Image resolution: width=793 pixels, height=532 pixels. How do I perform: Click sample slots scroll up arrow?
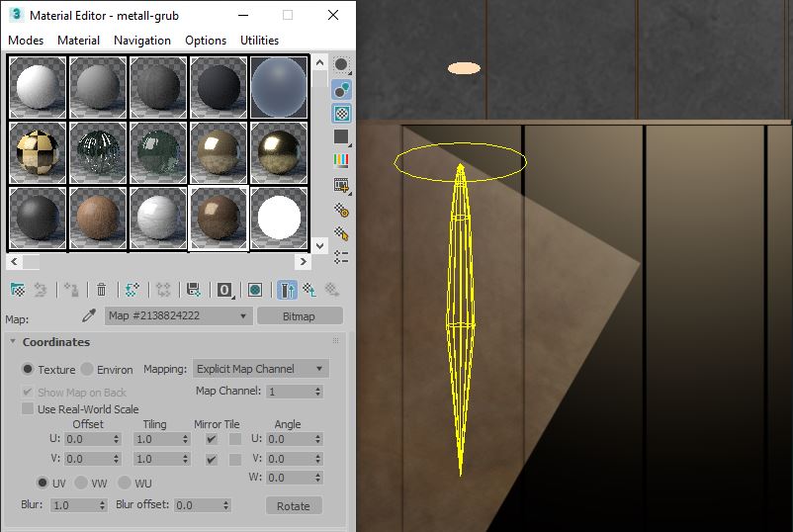(x=319, y=62)
